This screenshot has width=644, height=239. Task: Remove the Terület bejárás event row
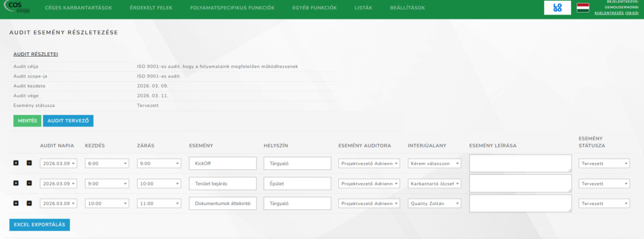pos(29,183)
